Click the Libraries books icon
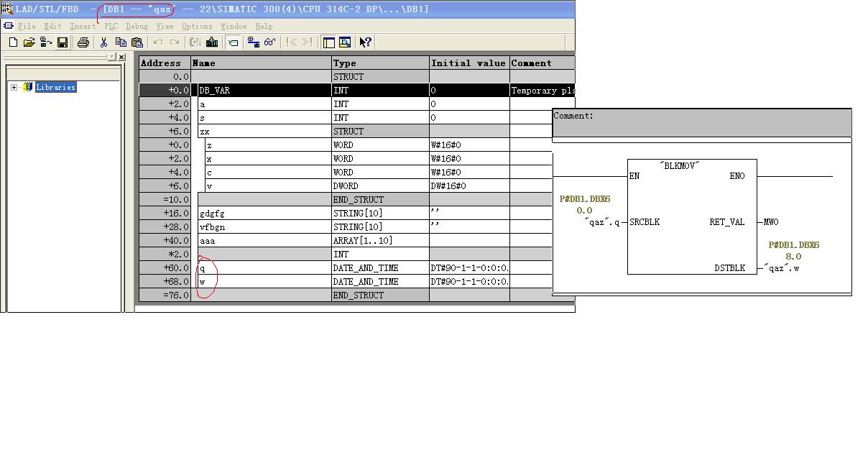Image resolution: width=868 pixels, height=458 pixels. coord(28,87)
